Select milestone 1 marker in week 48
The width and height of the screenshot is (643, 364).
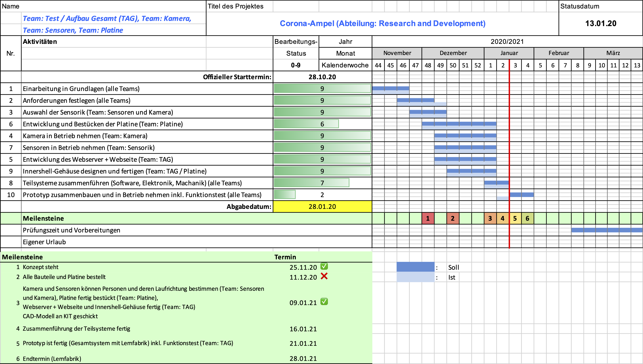click(x=428, y=218)
